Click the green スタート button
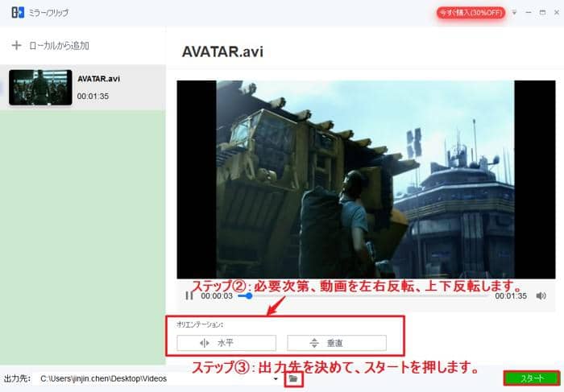 (x=532, y=378)
